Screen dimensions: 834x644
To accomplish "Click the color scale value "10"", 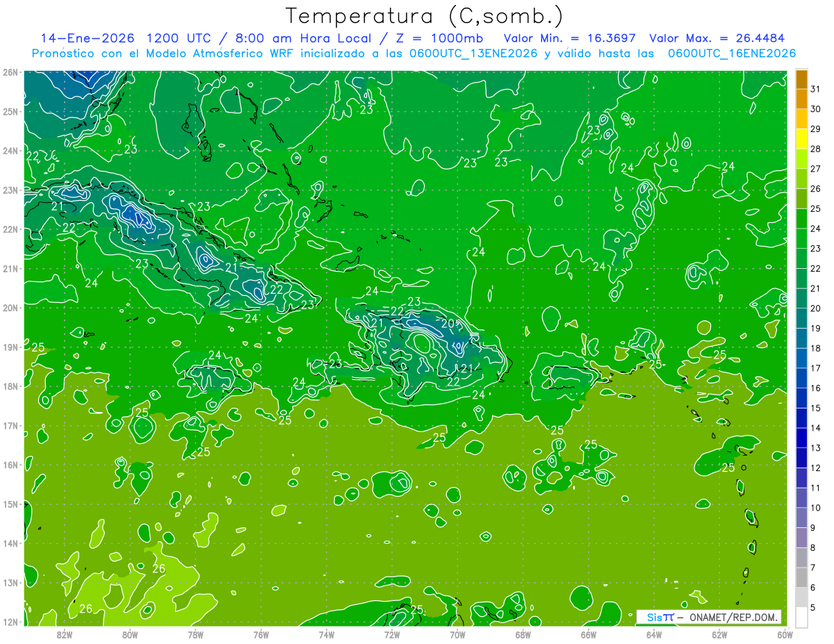I will coord(816,508).
